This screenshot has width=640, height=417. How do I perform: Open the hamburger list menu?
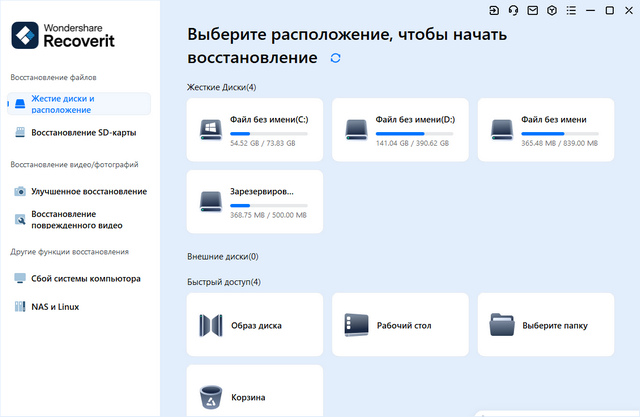569,10
